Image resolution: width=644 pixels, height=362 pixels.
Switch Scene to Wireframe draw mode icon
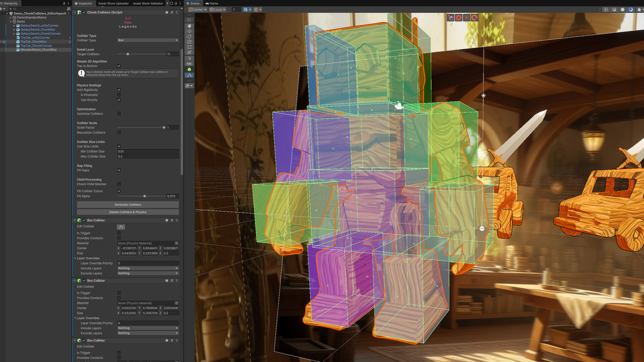tap(606, 10)
